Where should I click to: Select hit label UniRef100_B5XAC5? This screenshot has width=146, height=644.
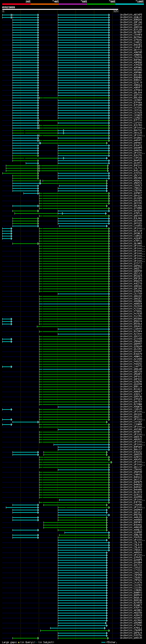tap(131, 276)
